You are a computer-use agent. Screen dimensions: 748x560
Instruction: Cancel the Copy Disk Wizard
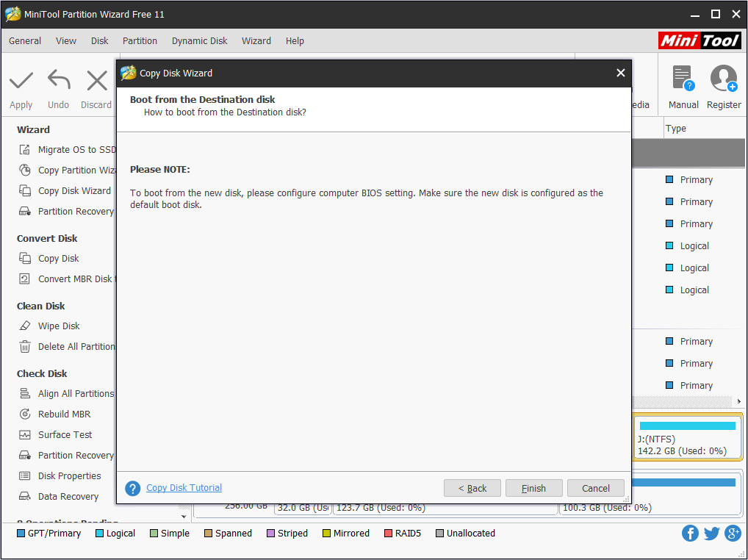coord(596,488)
